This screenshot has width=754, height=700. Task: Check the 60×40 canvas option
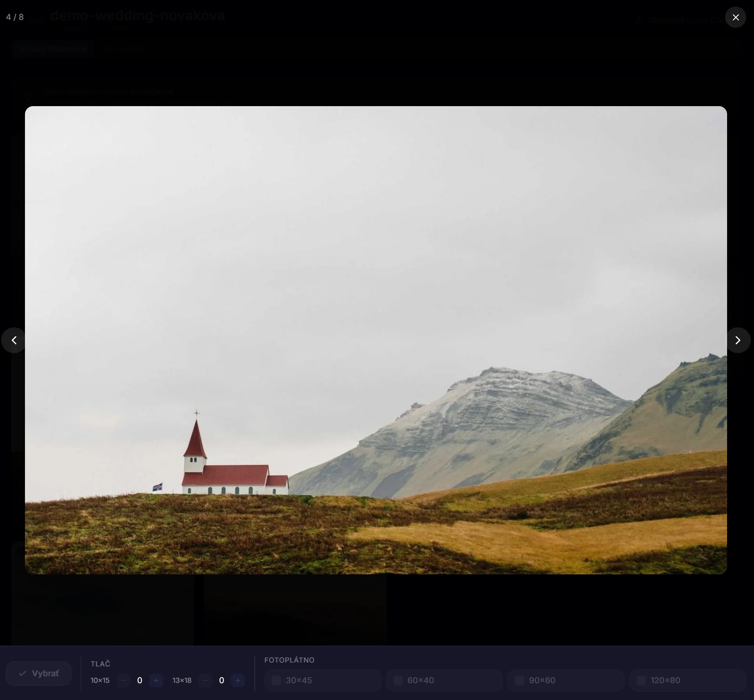[x=398, y=680]
